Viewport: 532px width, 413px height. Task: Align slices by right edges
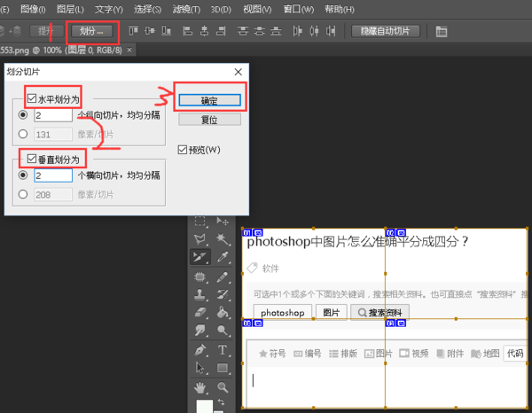(221, 31)
